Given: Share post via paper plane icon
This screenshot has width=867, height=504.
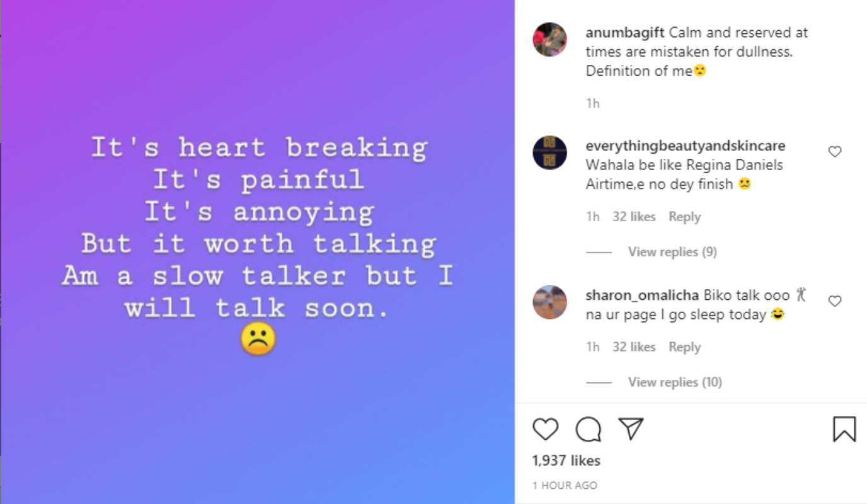Looking at the screenshot, I should point(631,429).
